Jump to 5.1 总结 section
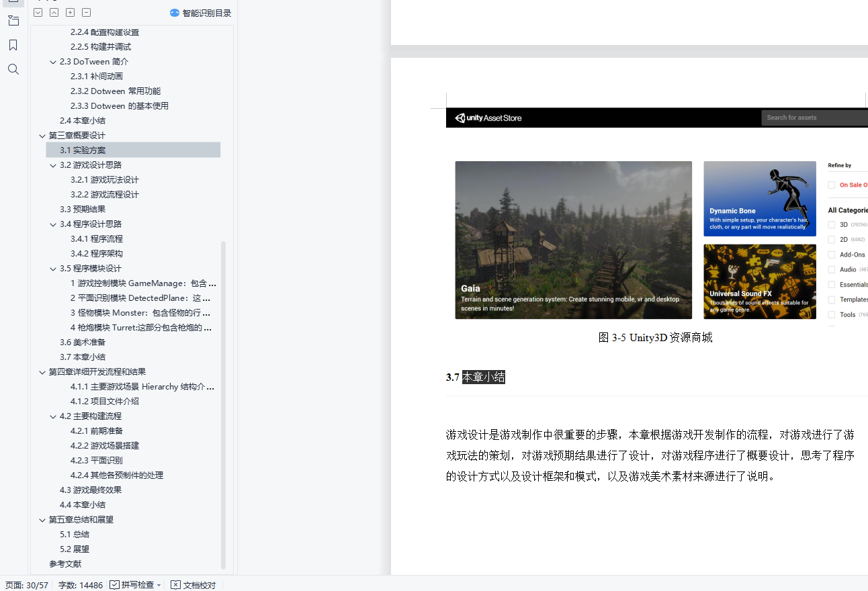 click(74, 535)
